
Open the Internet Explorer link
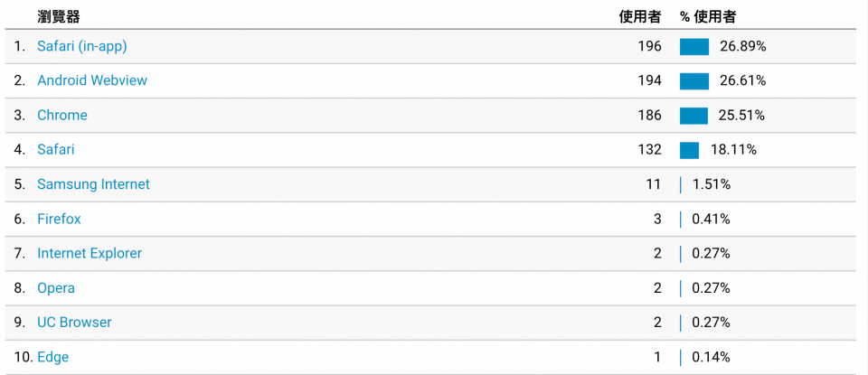coord(90,253)
